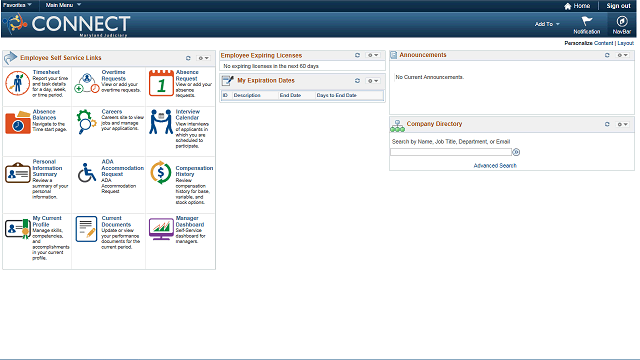
Task: Refresh the Employee Expiring Licenses pagelet
Action: (x=357, y=55)
